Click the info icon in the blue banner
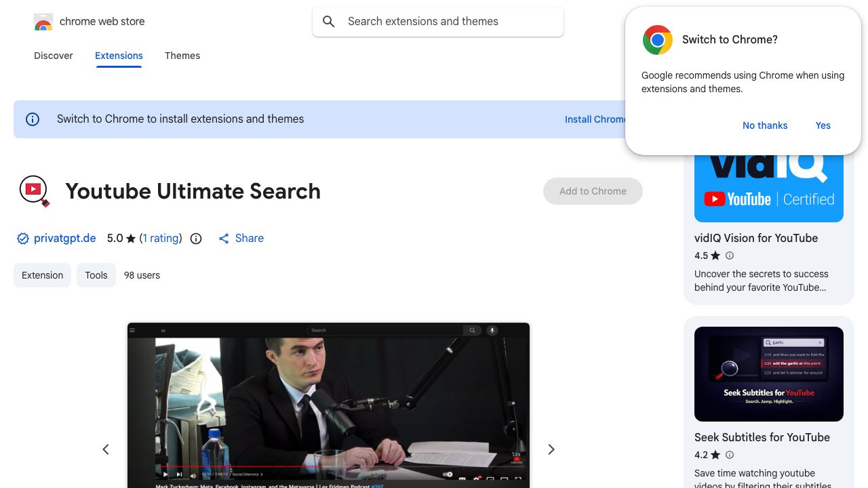The image size is (868, 488). tap(33, 119)
